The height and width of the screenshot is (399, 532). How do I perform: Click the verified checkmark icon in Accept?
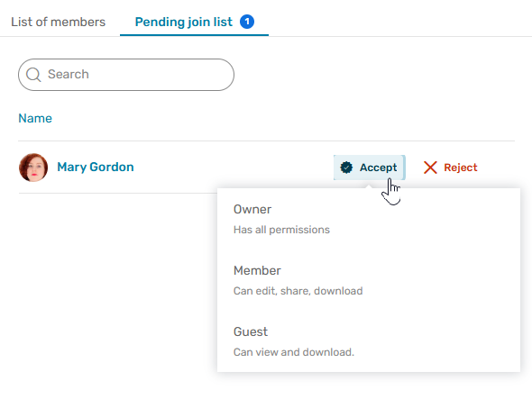click(346, 168)
